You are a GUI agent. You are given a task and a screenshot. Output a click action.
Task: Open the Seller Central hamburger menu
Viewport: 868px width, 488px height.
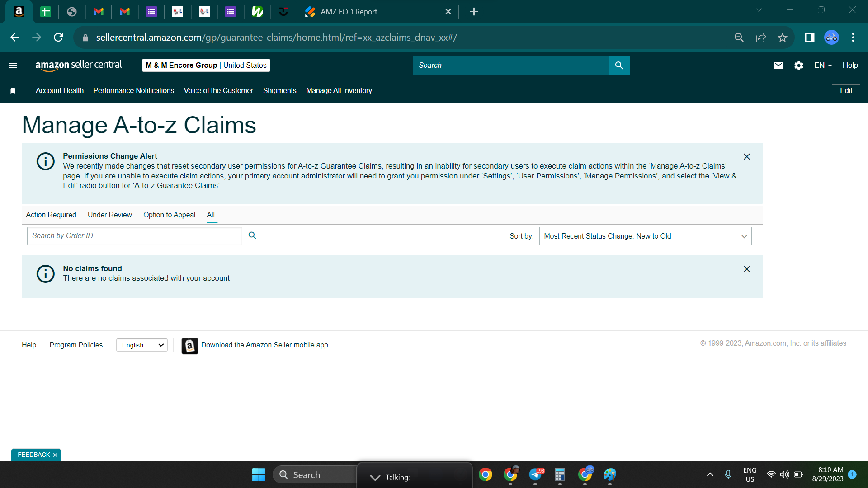(13, 66)
